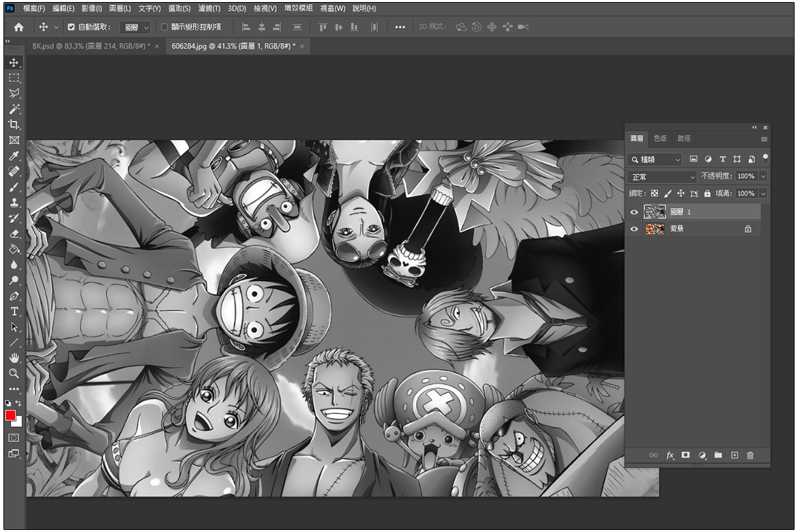Open the blend mode 正常 dropdown
Viewport: 798px width, 532px height.
662,177
